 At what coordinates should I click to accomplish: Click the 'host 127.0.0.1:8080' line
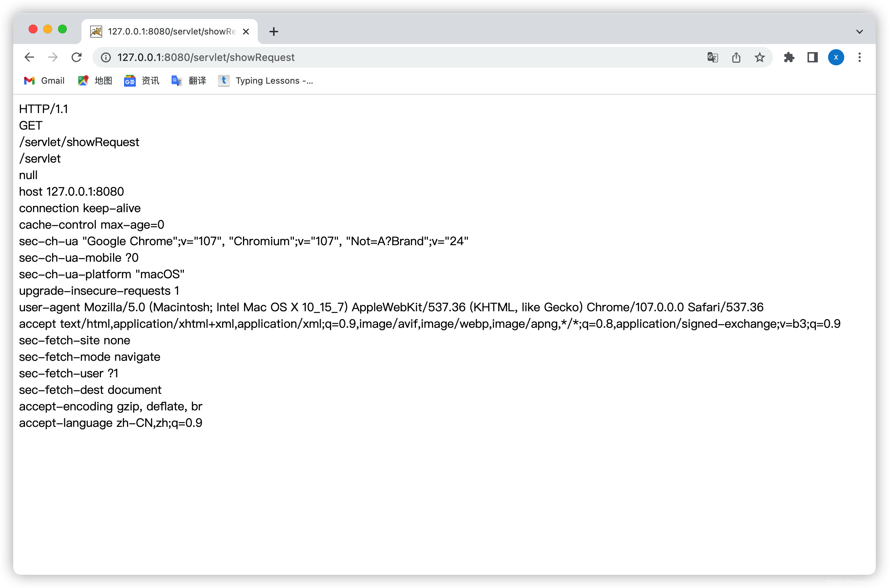[71, 192]
